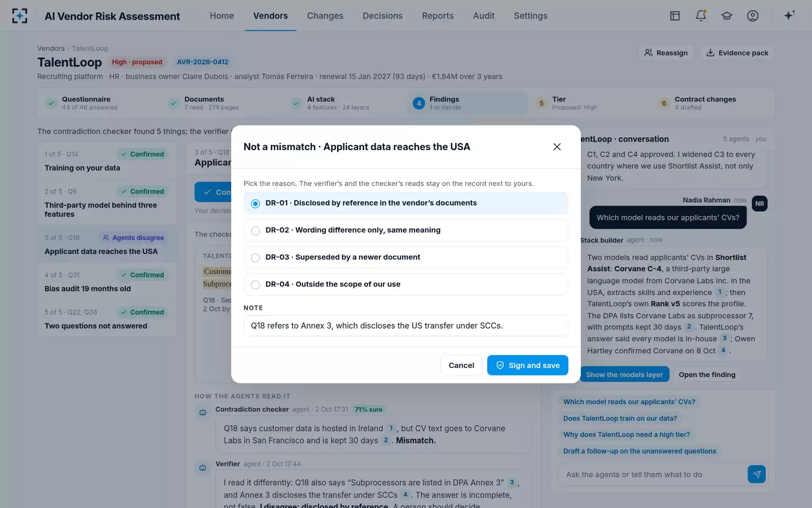Open the Contract changes step
This screenshot has width=812, height=508.
tap(713, 103)
